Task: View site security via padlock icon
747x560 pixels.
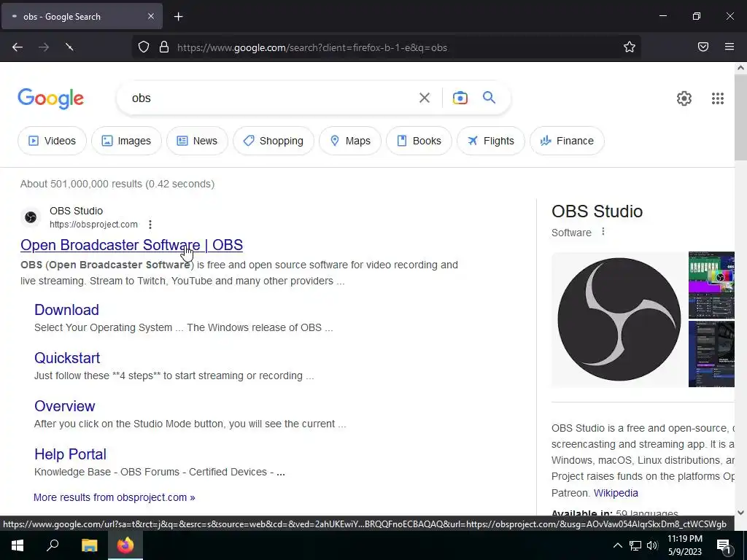Action: click(x=164, y=47)
